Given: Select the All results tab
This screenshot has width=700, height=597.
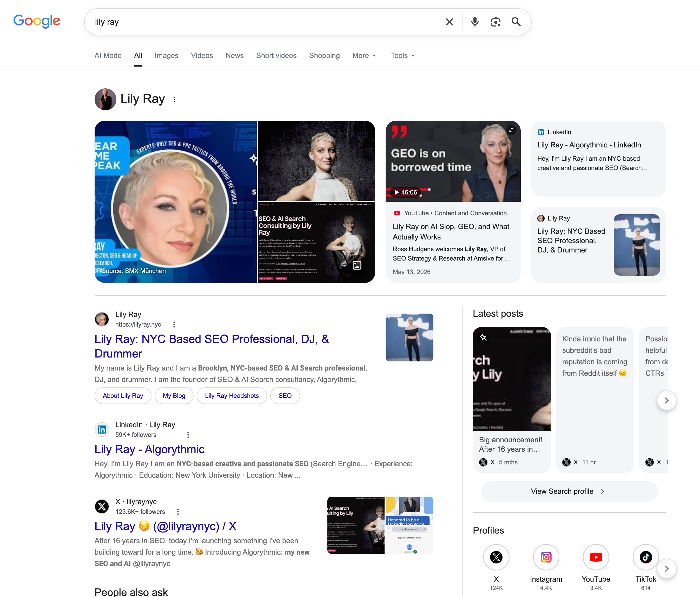Looking at the screenshot, I should [x=138, y=55].
